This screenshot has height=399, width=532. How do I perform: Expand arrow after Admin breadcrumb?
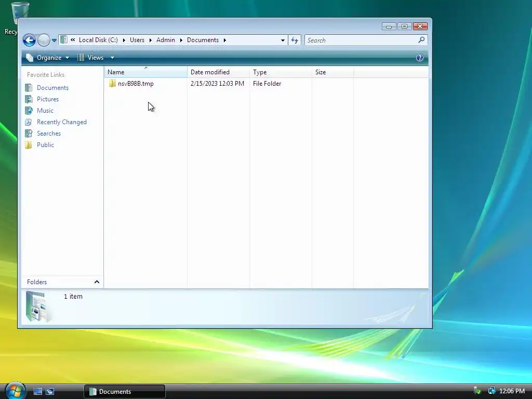click(181, 40)
